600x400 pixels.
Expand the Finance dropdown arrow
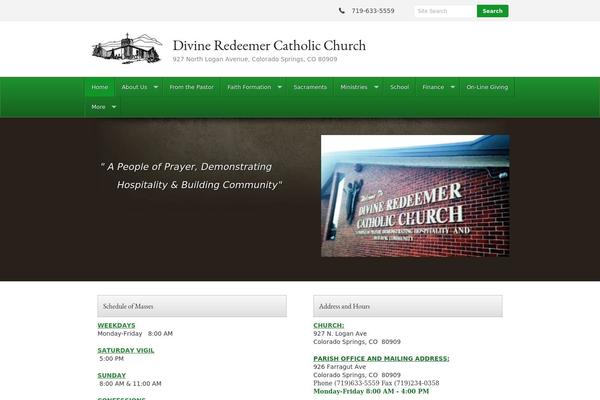[453, 87]
